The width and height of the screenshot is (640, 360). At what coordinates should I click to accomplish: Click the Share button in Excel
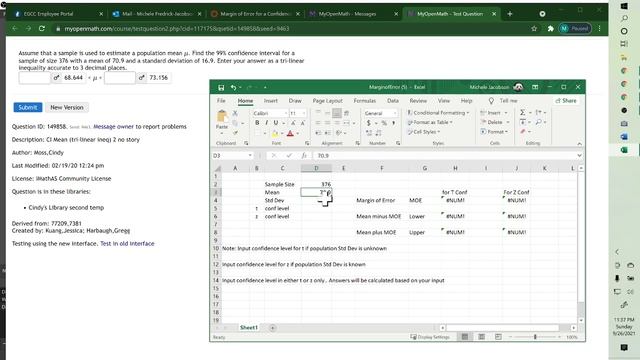point(566,100)
